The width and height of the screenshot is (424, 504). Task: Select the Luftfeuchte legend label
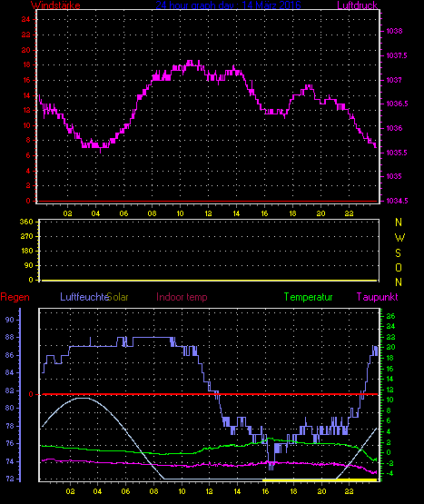coord(84,297)
